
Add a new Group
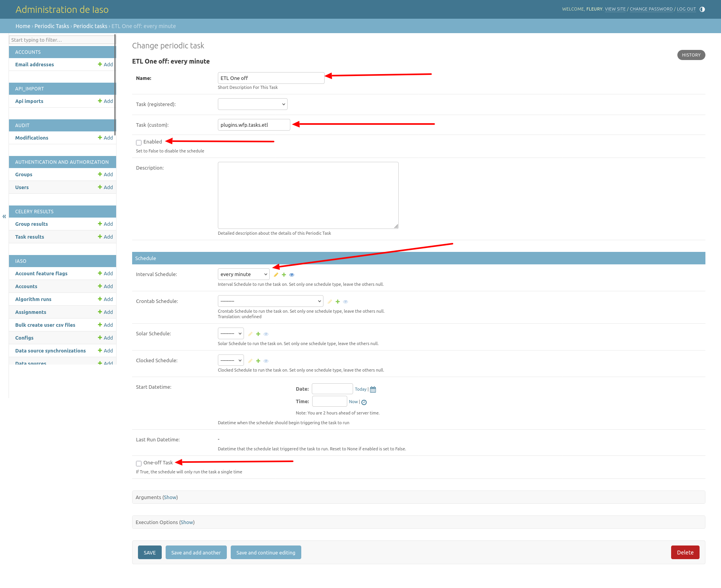click(105, 174)
